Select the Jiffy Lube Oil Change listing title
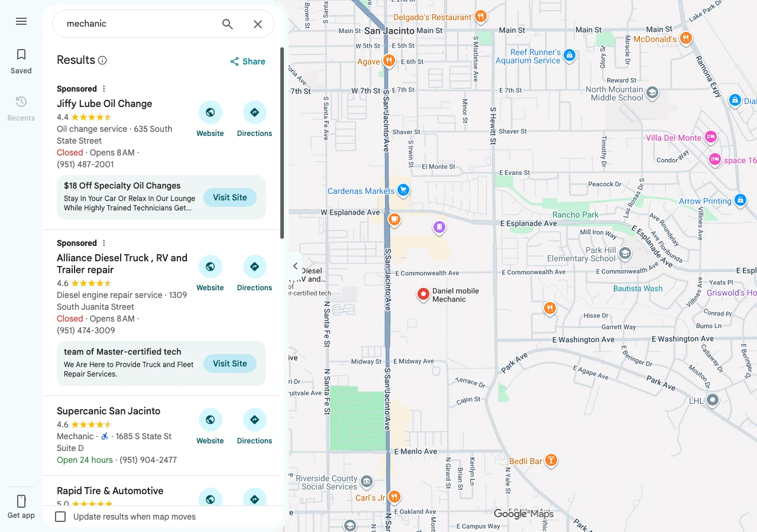 [x=104, y=103]
